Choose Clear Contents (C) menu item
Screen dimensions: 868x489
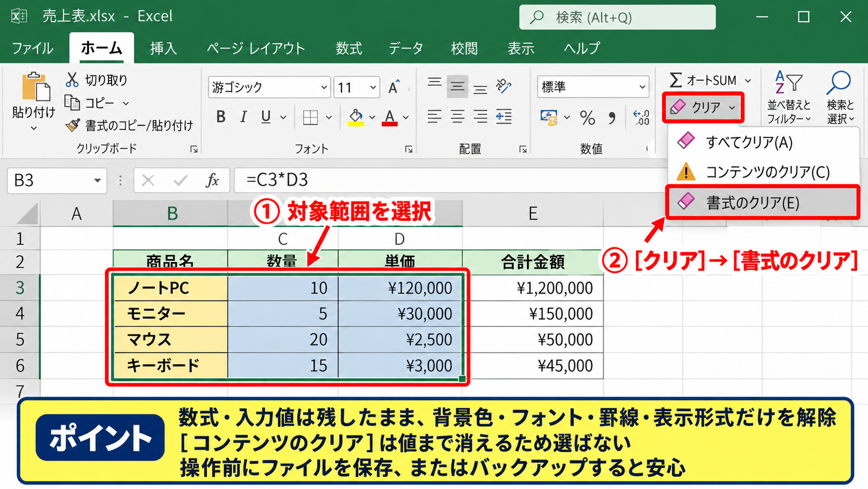point(762,171)
